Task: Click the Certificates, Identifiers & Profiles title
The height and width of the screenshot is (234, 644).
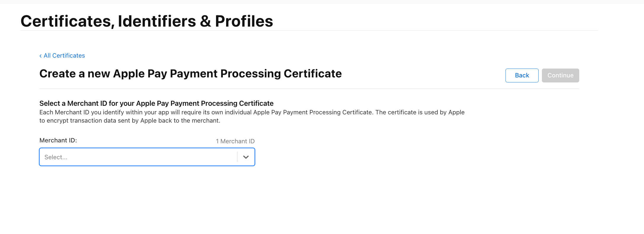Action: pos(147,21)
